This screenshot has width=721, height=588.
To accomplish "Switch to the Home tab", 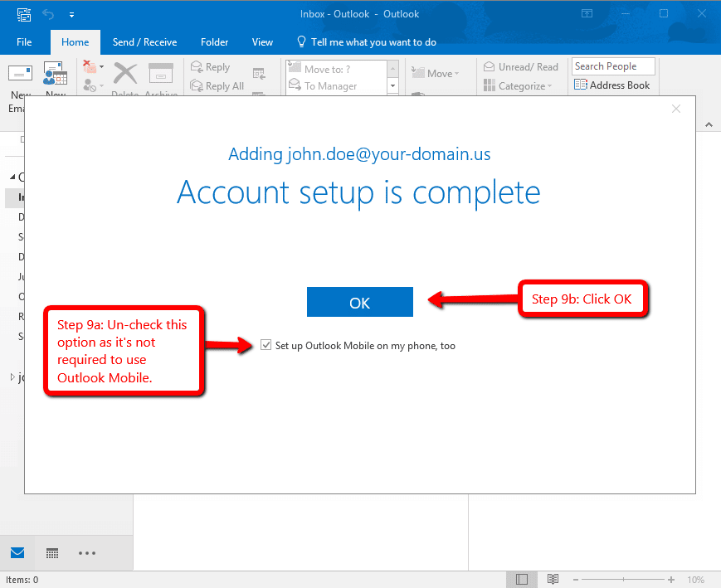I will (75, 42).
